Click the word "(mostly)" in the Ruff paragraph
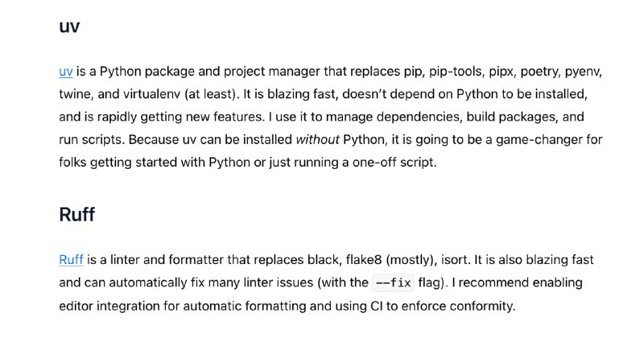This screenshot has height=338, width=644. pyautogui.click(x=411, y=260)
